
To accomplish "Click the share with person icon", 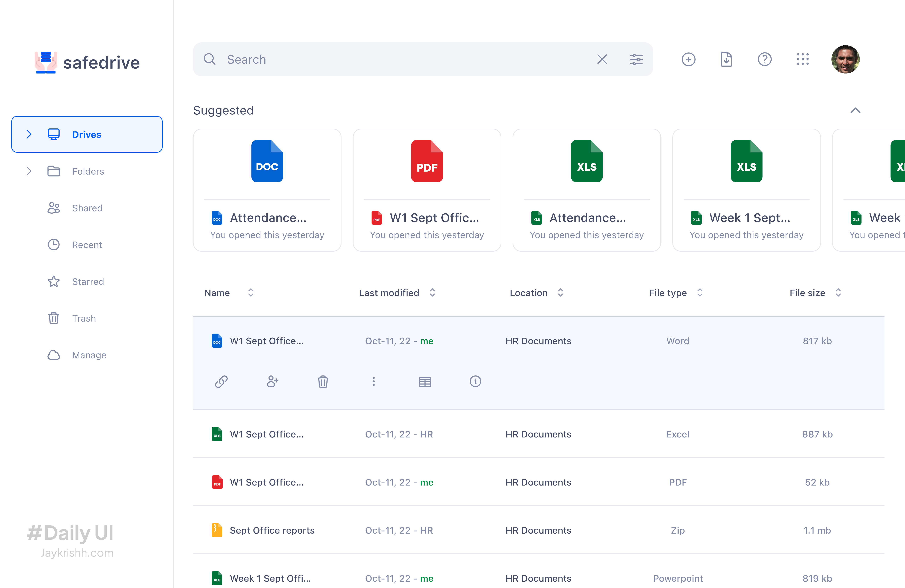I will (x=272, y=382).
